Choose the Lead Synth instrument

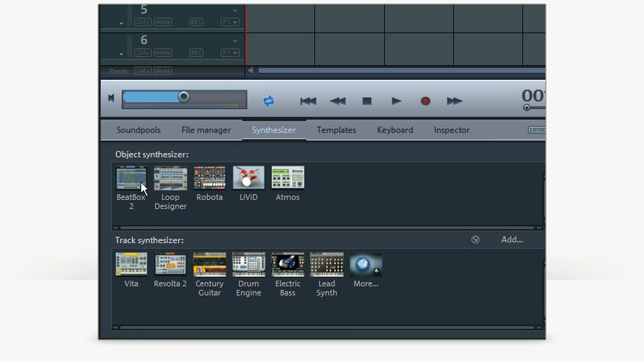tap(327, 264)
